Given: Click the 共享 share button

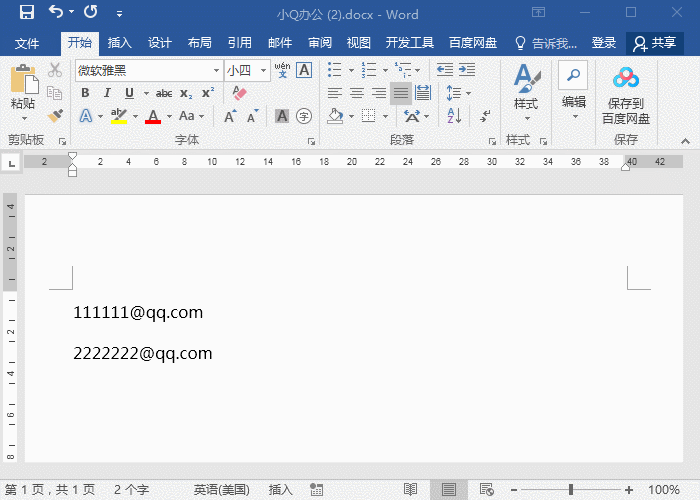Looking at the screenshot, I should 655,43.
